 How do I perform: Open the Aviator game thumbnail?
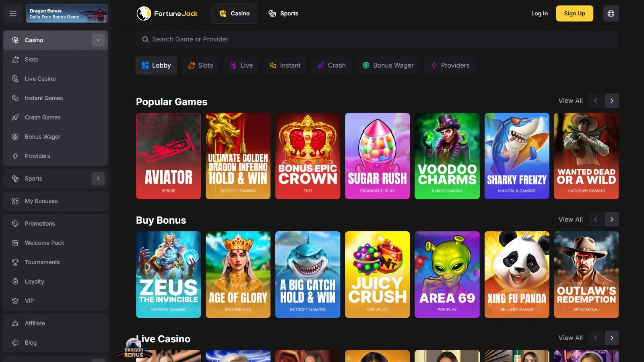click(x=168, y=156)
